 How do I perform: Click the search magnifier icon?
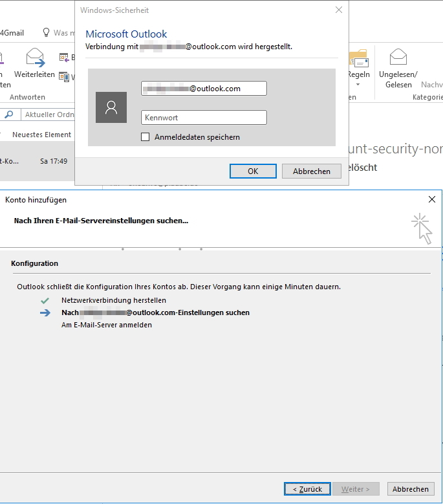click(x=9, y=115)
